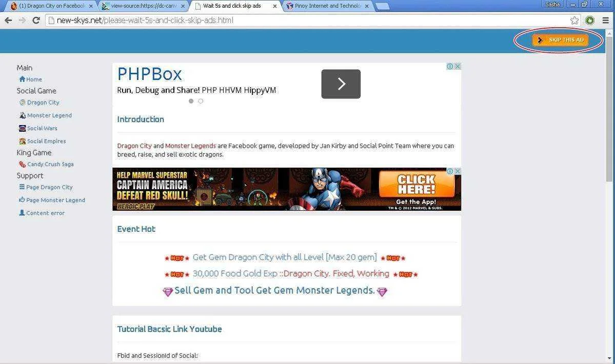Image resolution: width=615 pixels, height=364 pixels.
Task: Click the Page Dragon City list icon
Action: pos(22,187)
